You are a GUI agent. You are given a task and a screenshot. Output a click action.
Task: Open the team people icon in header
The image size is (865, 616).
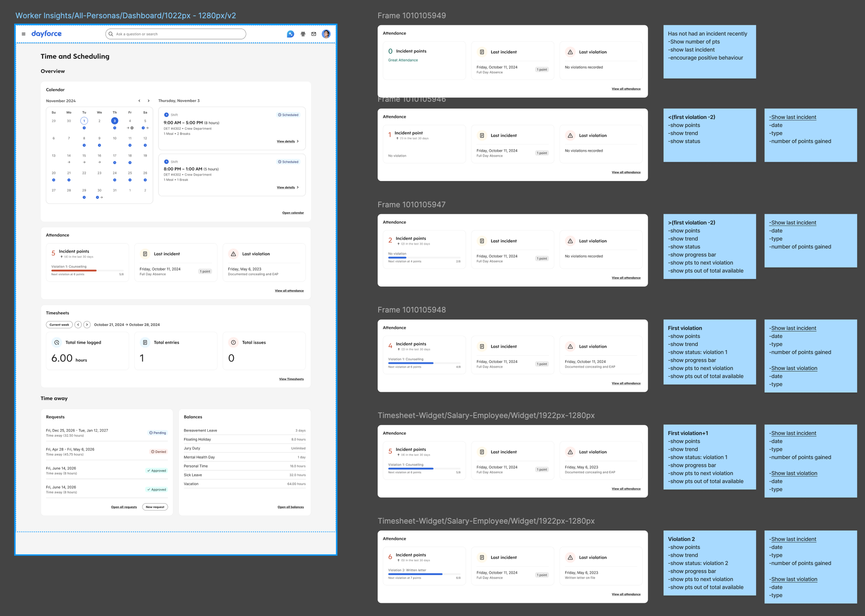tap(303, 34)
